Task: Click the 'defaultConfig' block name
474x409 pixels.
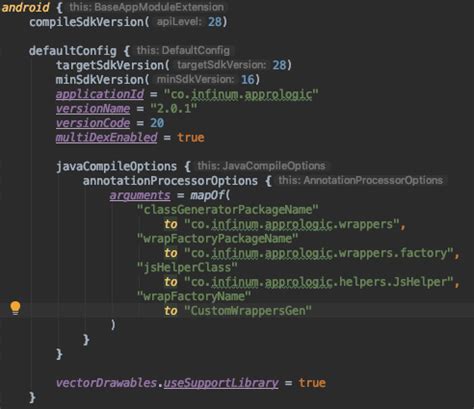Action: pos(73,51)
